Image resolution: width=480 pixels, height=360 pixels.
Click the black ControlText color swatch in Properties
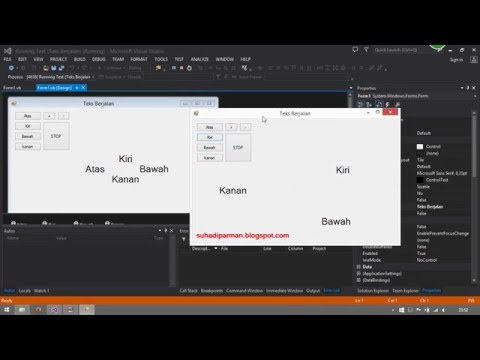420,180
